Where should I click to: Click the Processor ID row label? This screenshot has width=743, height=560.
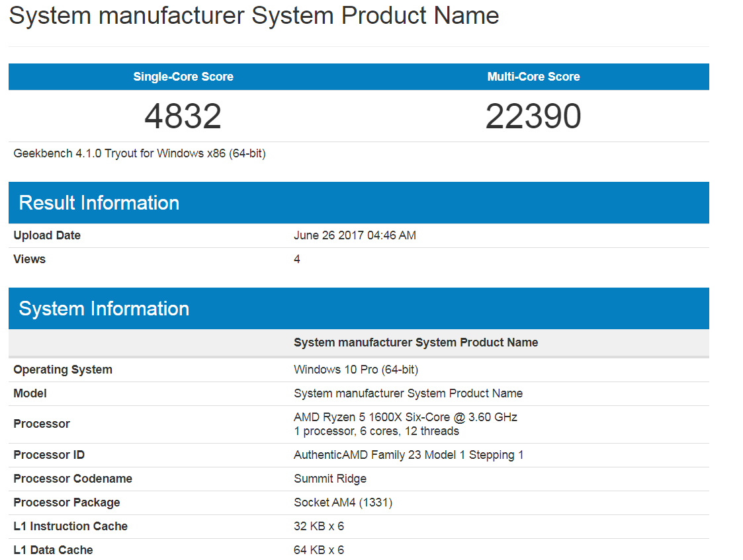[x=49, y=455]
